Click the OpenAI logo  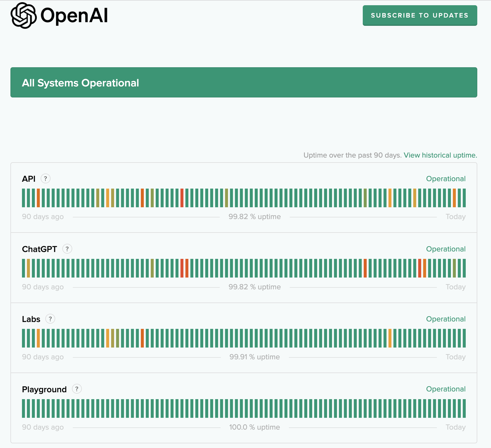coord(59,15)
